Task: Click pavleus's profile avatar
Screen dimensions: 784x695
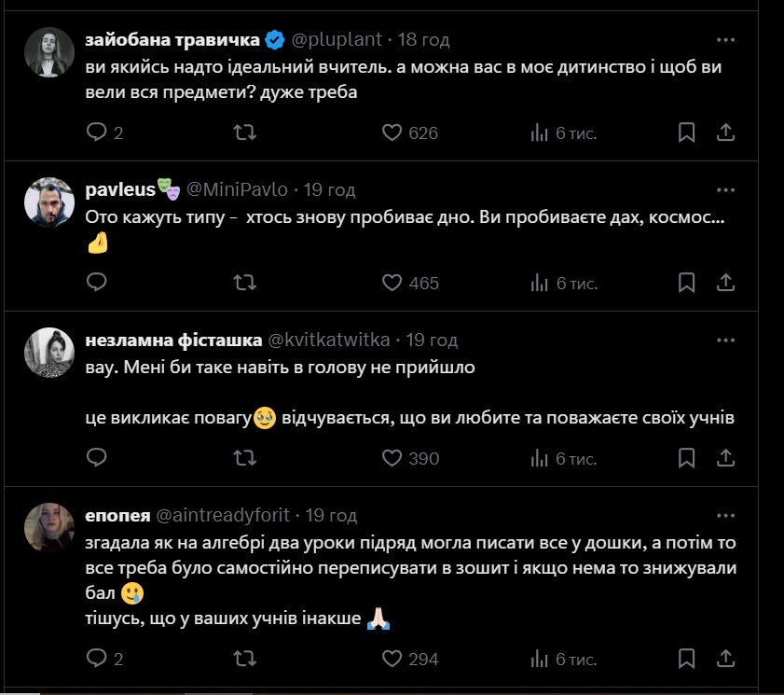Action: 44,202
